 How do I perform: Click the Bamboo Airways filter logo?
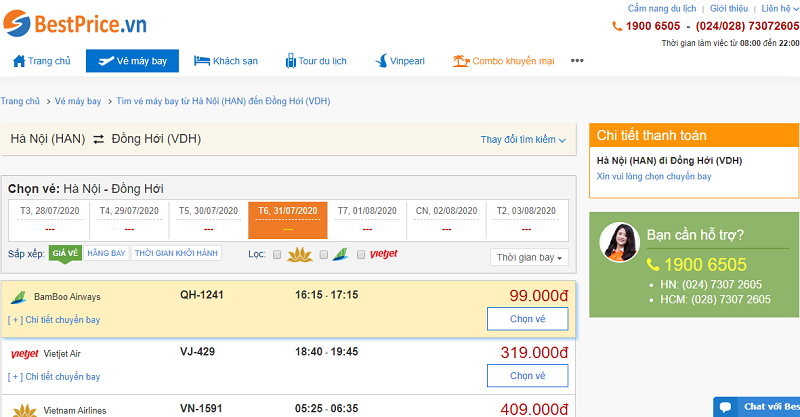[x=340, y=254]
